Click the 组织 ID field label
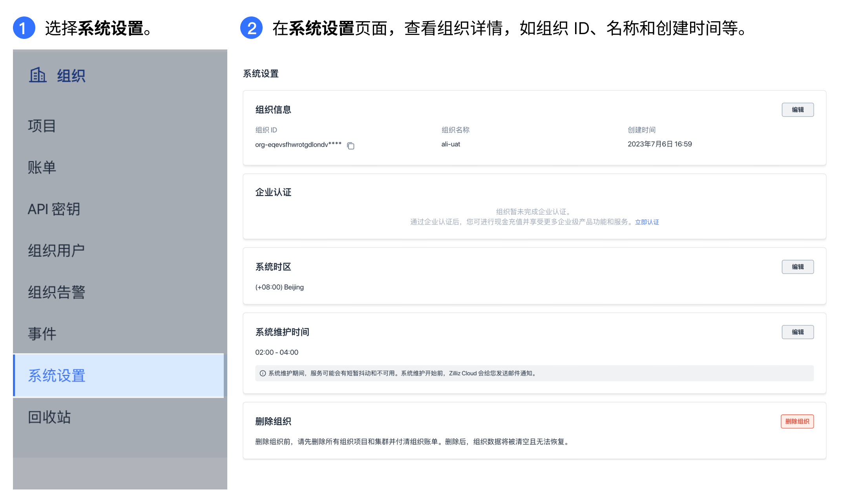 coord(266,130)
